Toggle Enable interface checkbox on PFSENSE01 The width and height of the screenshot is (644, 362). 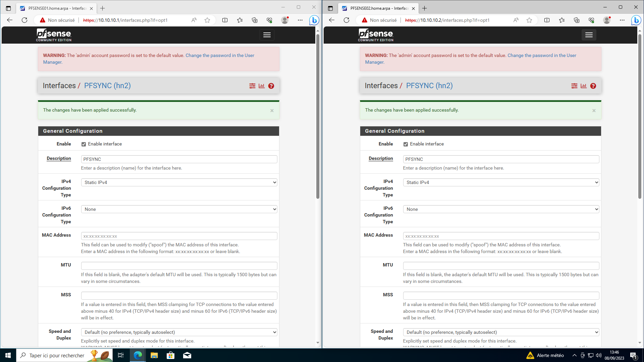(84, 144)
